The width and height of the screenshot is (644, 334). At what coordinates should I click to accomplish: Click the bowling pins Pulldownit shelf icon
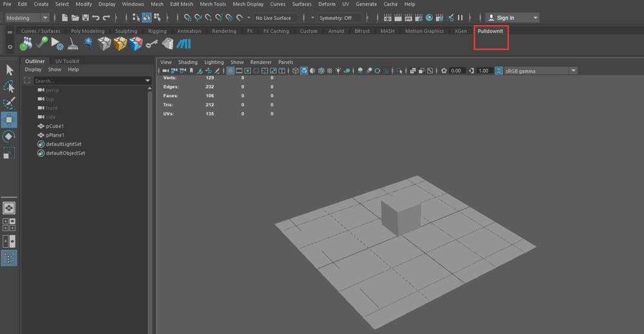click(26, 44)
